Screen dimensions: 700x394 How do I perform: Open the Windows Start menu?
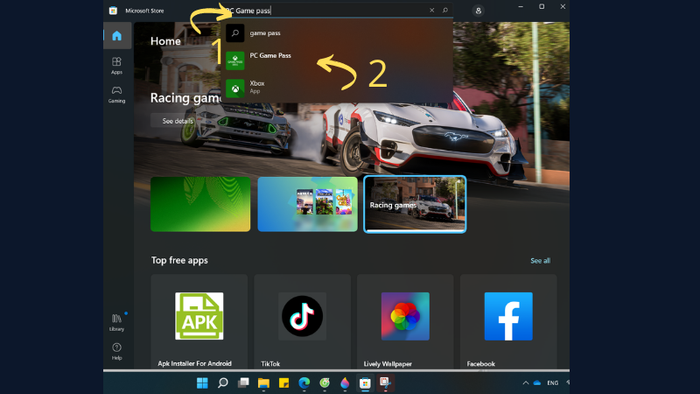(x=202, y=383)
